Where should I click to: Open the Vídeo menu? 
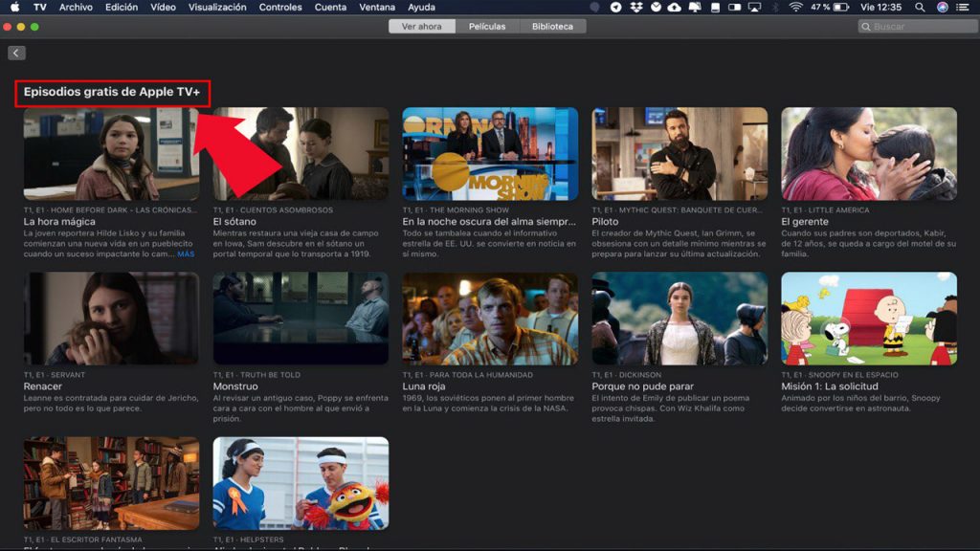163,7
